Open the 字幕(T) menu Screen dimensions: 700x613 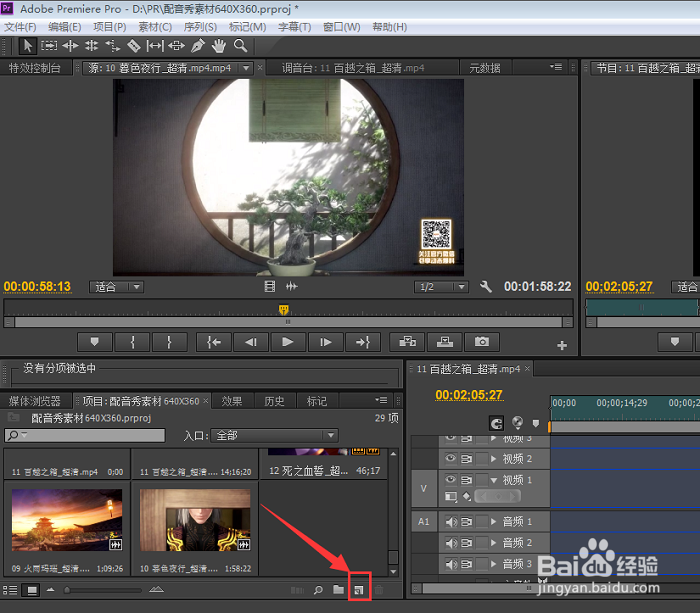click(x=295, y=27)
